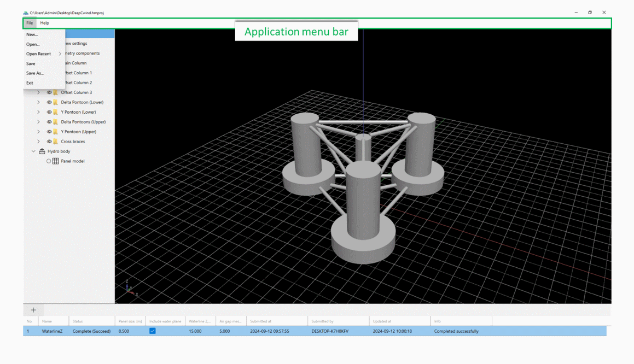
Task: Click the 15.000 waterline value cell
Action: point(195,331)
